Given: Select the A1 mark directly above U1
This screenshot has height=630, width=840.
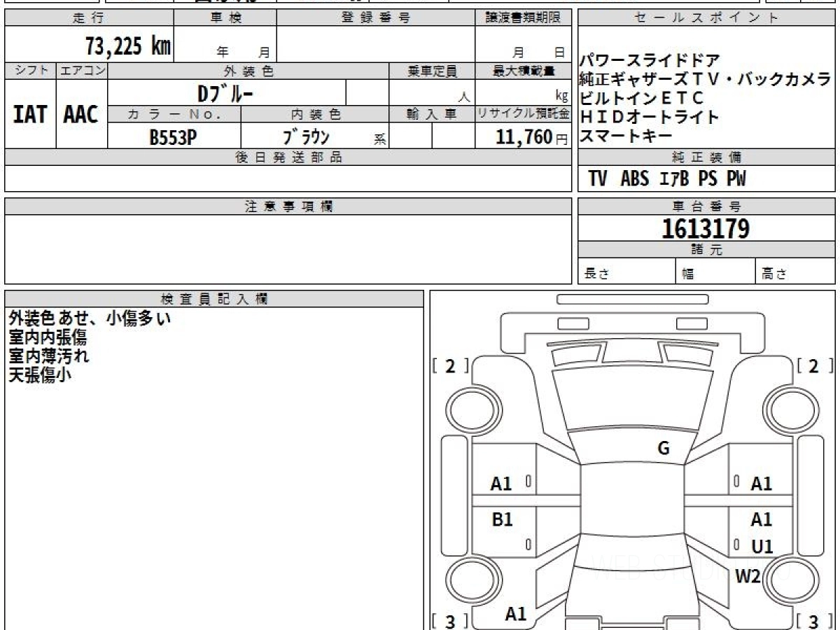Looking at the screenshot, I should coord(762,519).
